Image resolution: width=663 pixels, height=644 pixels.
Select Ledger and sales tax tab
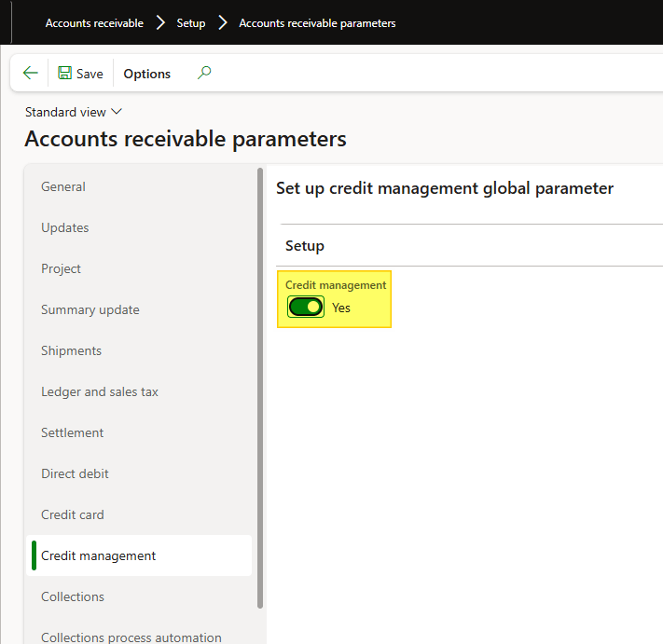(100, 391)
